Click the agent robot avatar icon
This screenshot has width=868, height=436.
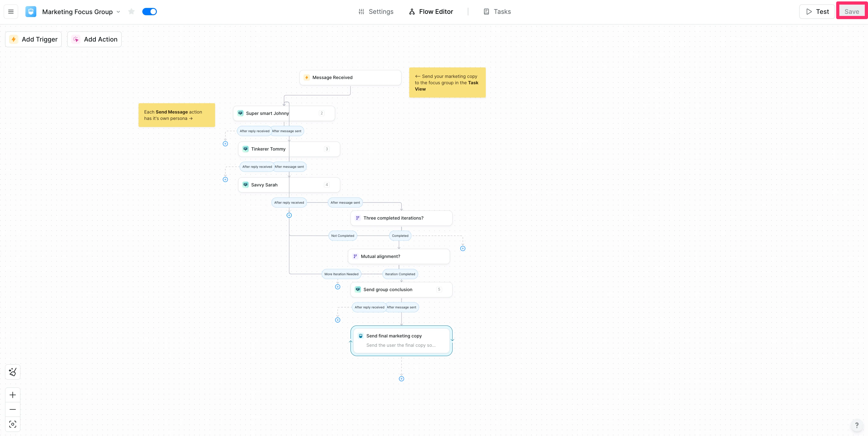tap(31, 12)
